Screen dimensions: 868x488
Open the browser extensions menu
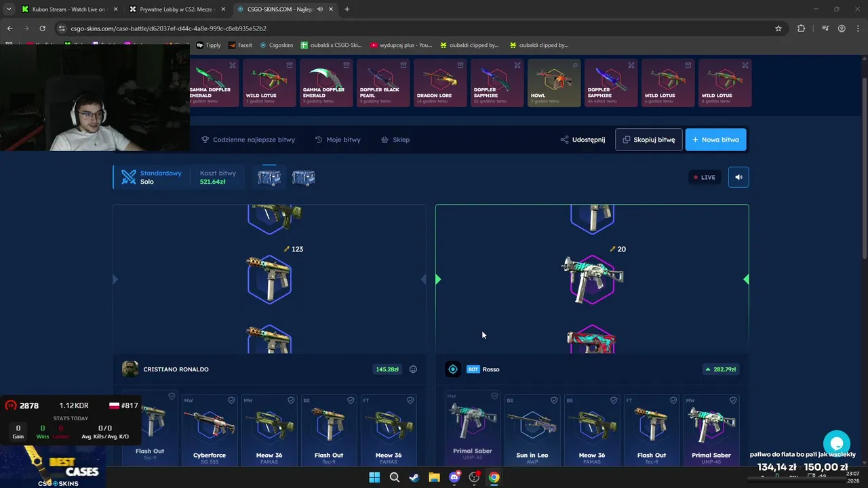(801, 28)
